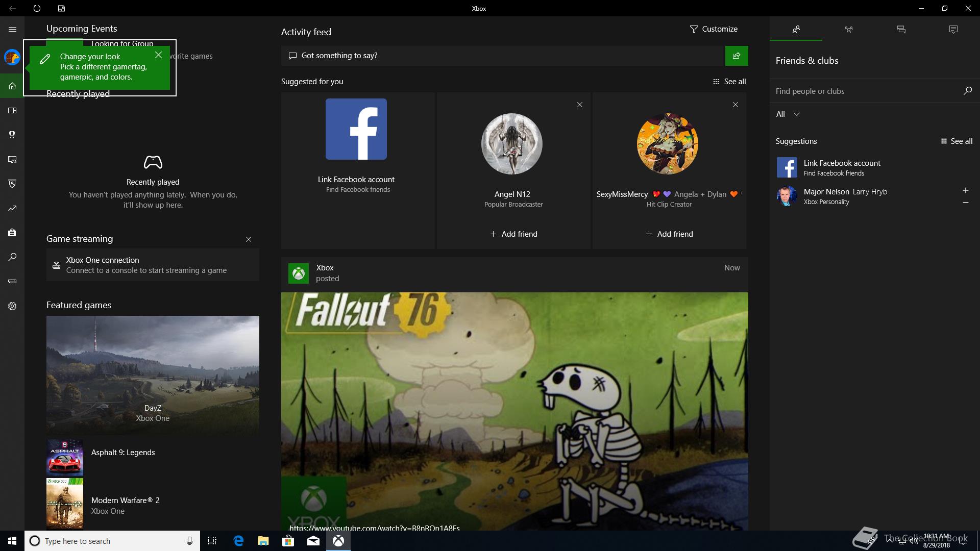Viewport: 980px width, 551px height.
Task: Open My games sidebar icon
Action: (x=12, y=111)
